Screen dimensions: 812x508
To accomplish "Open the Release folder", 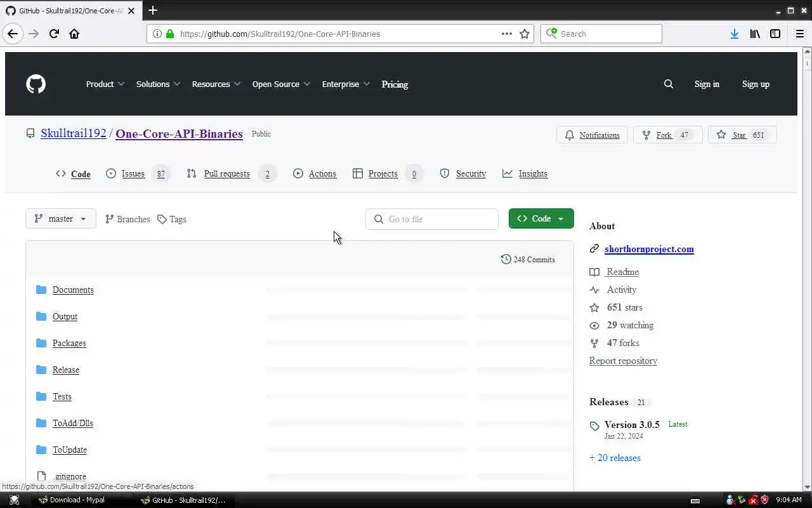I will click(x=66, y=370).
